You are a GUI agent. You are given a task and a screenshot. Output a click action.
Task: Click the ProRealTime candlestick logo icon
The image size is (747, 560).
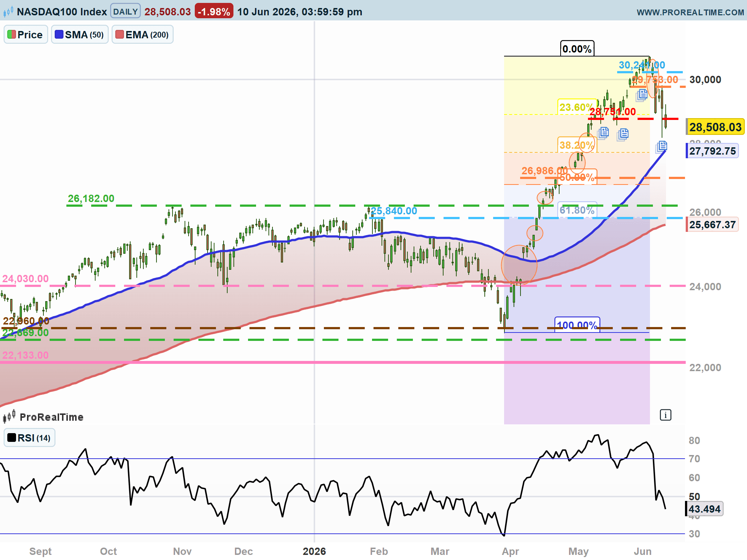pyautogui.click(x=9, y=416)
